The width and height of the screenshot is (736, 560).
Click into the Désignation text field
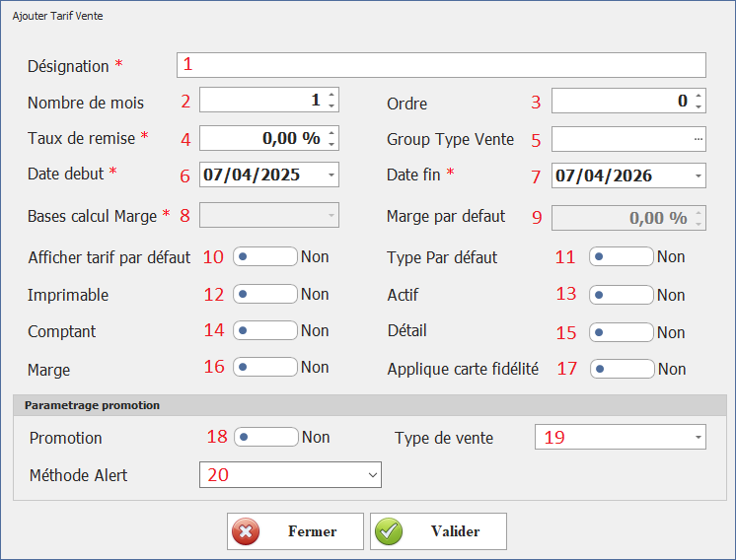[x=441, y=65]
